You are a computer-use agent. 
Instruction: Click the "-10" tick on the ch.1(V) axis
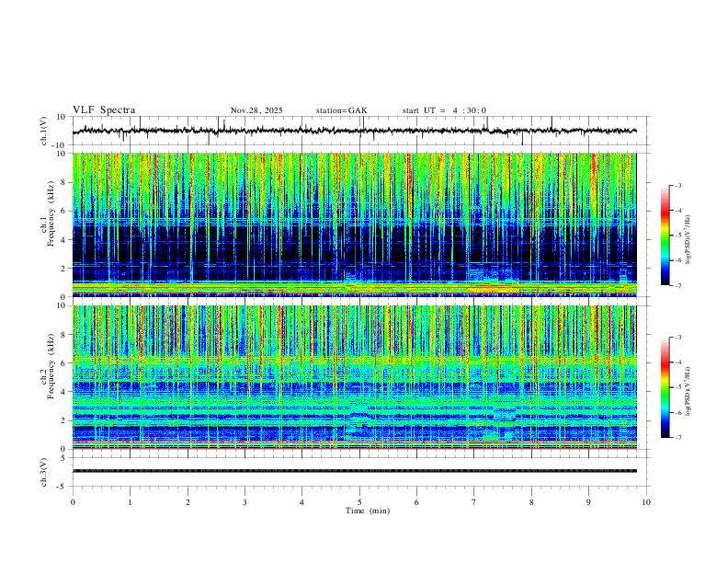click(60, 145)
